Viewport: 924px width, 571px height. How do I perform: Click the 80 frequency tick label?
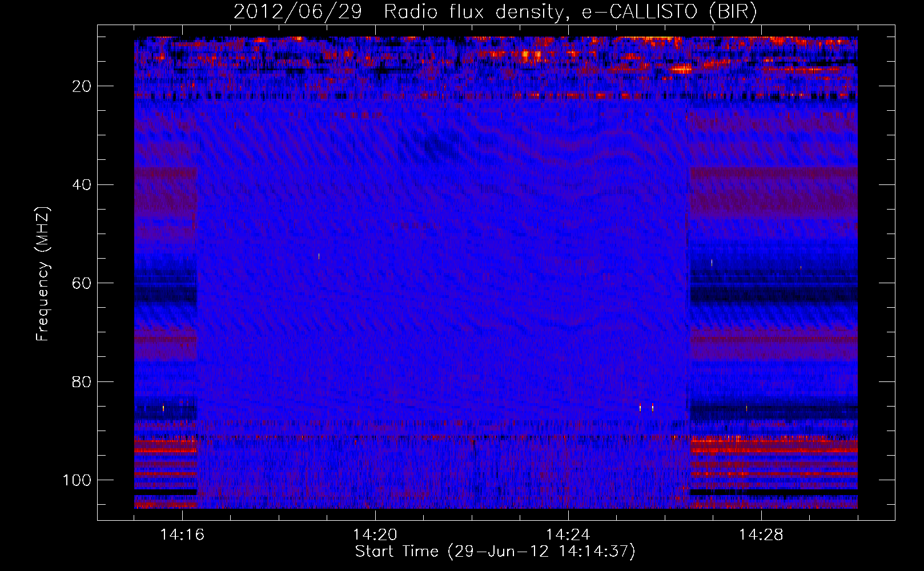[82, 382]
